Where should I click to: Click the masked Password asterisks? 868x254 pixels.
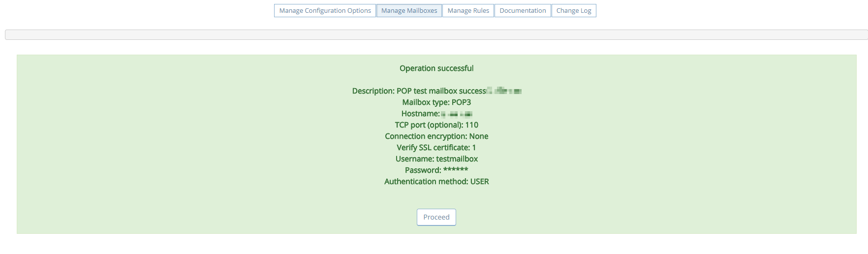pos(456,170)
